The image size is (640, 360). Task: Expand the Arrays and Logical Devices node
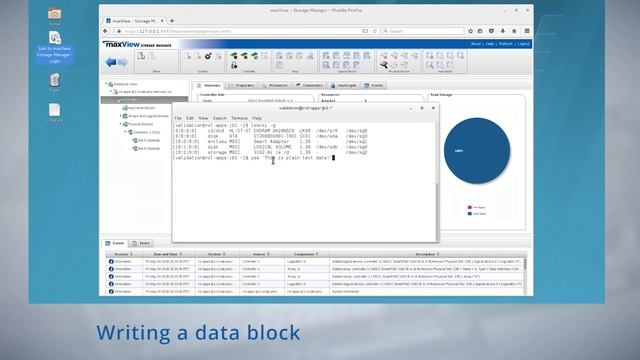click(120, 116)
